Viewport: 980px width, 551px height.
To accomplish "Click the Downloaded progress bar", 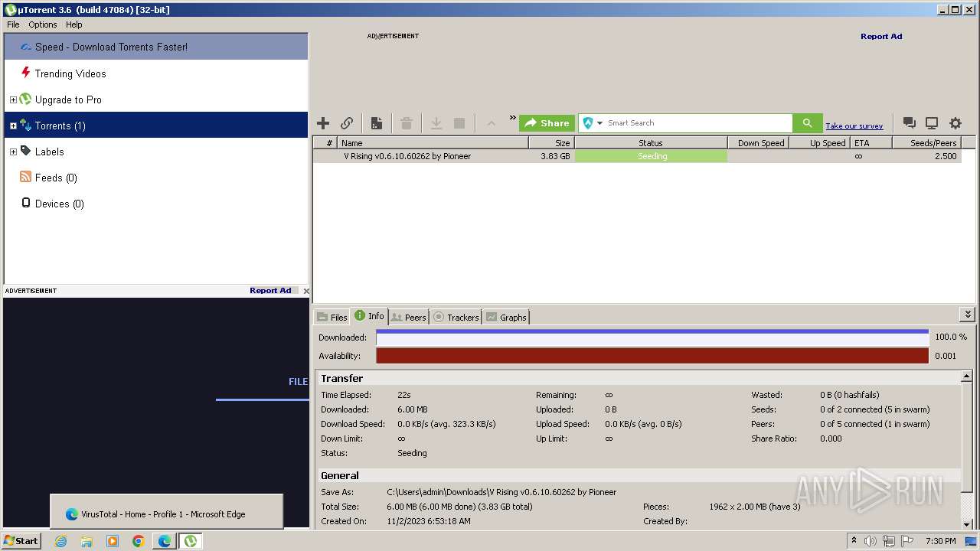I will coord(652,337).
